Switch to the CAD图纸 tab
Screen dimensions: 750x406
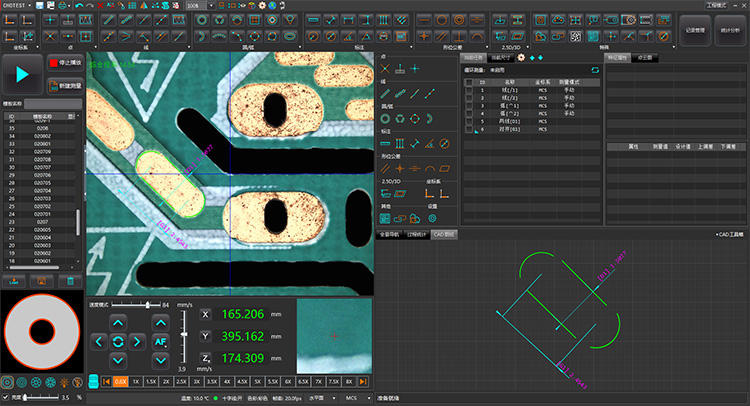[x=444, y=234]
